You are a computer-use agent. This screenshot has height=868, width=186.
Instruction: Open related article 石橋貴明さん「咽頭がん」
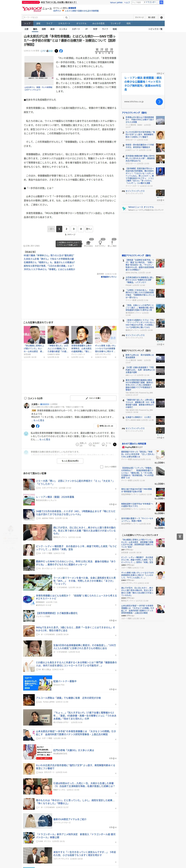coord(49,262)
